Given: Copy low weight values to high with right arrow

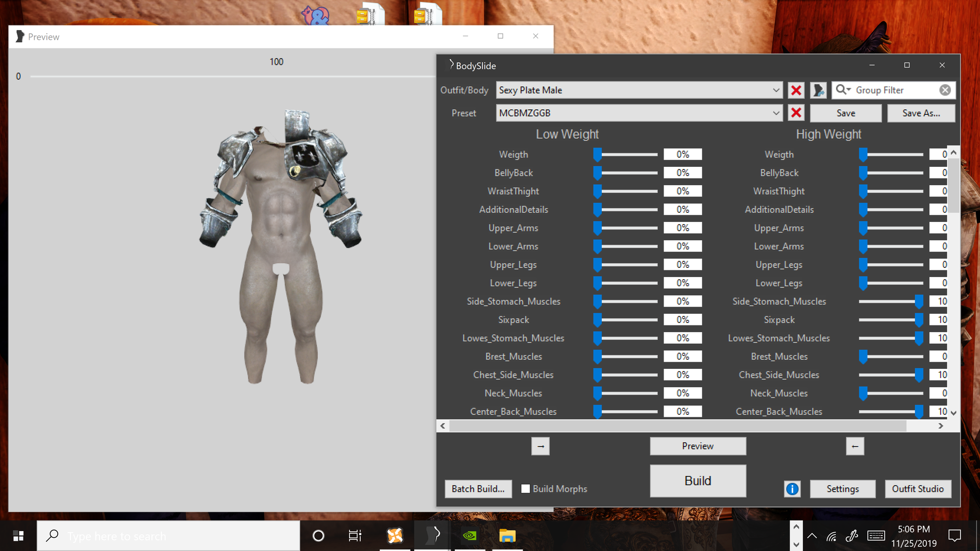Looking at the screenshot, I should point(541,446).
